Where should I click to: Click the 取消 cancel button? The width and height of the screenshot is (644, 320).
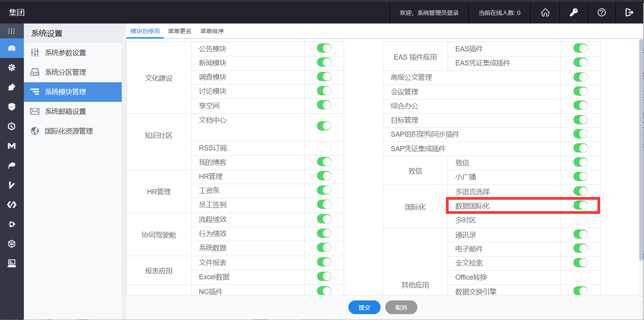(x=401, y=307)
